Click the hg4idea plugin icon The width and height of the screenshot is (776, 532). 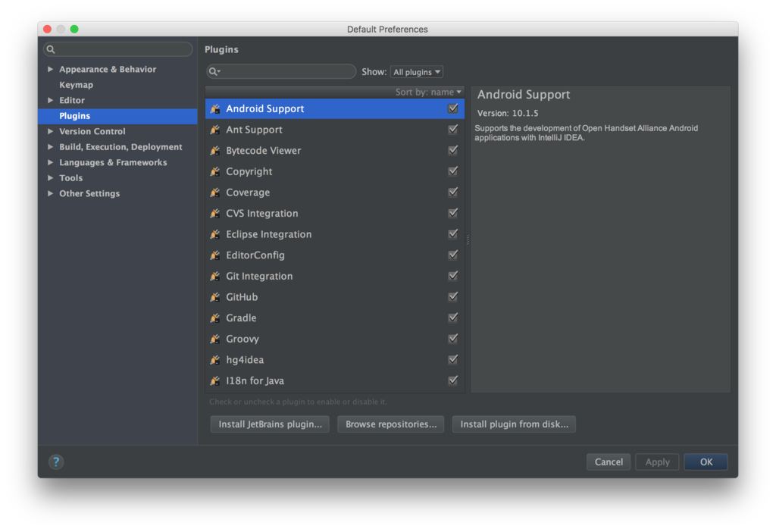pos(215,360)
